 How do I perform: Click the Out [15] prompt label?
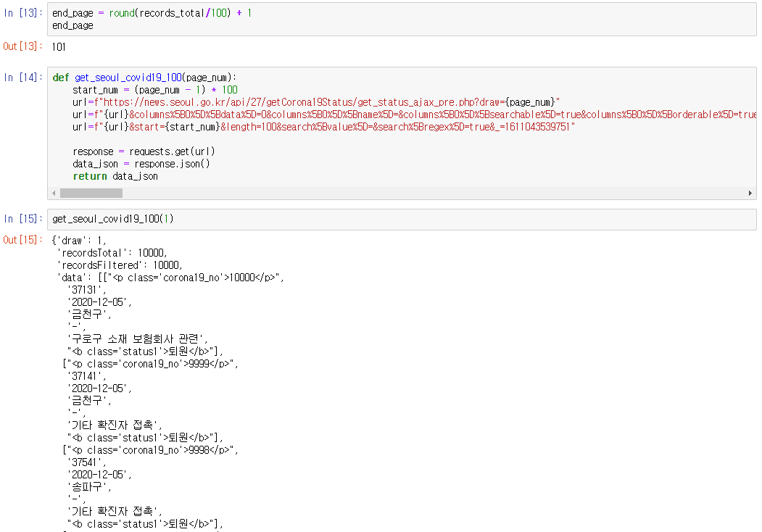click(x=23, y=239)
